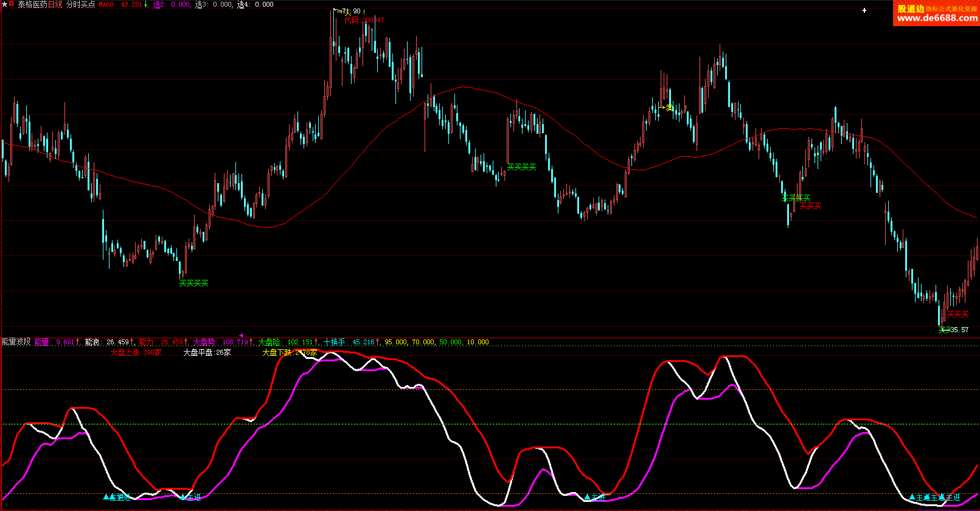Viewport: 980px width, 511px height.
Task: Click the 能力: 26.459 readout
Action: (161, 342)
